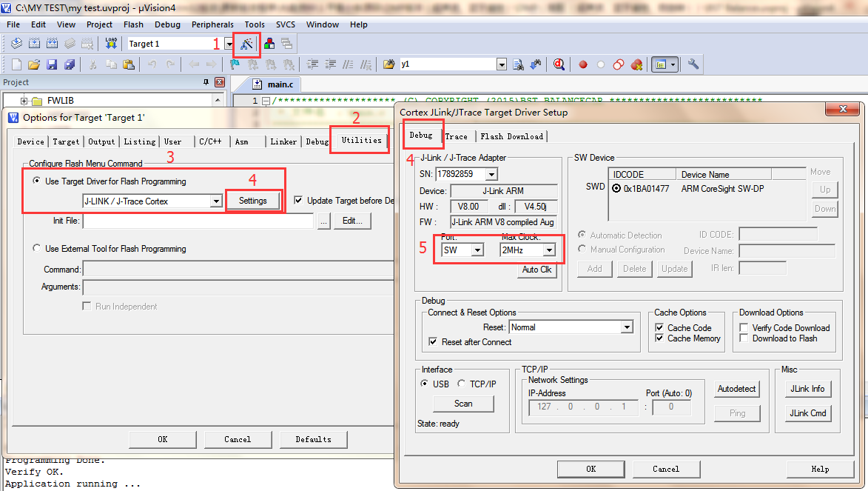Viewport: 868px width, 491px height.
Task: Click the Init File input field
Action: [x=198, y=221]
